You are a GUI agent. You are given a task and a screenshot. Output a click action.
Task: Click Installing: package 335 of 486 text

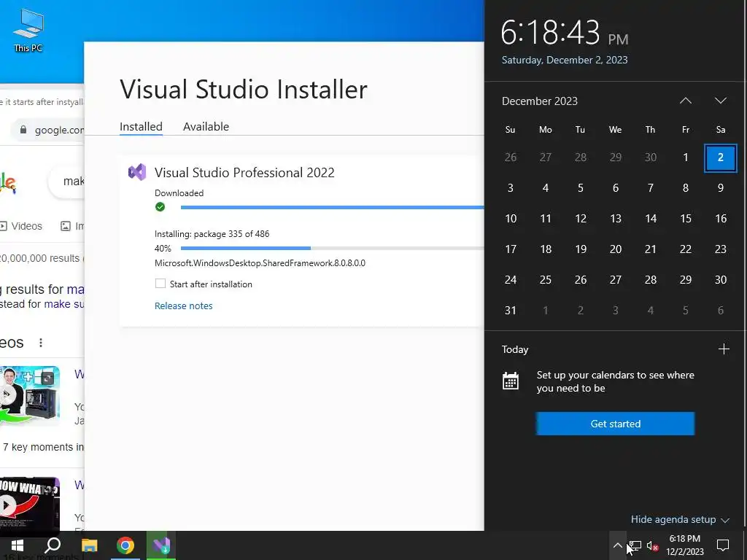point(212,234)
